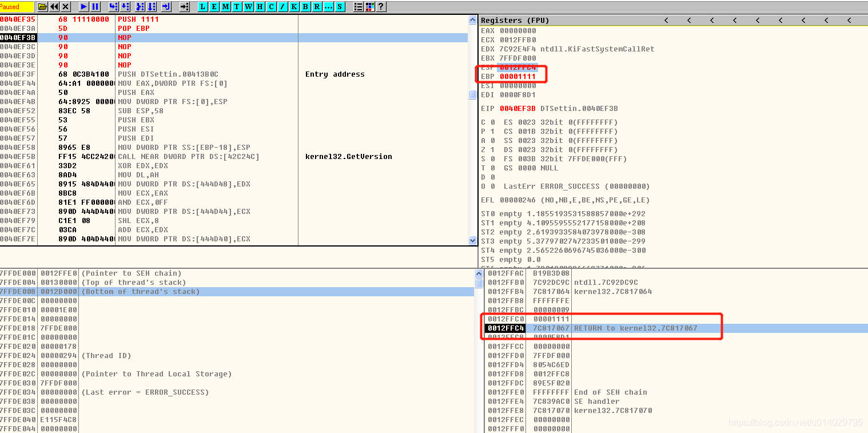The height and width of the screenshot is (433, 868).
Task: Close the debugged program with the X icon
Action: (66, 7)
